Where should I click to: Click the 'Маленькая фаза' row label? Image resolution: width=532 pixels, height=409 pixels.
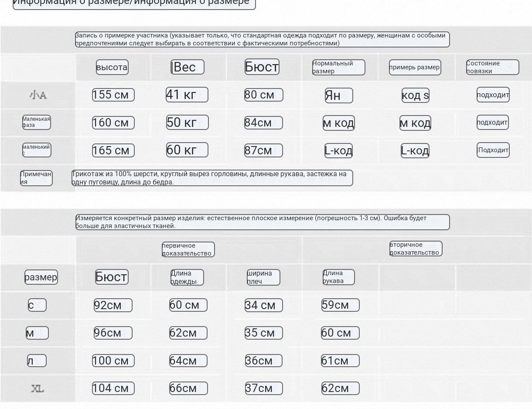coord(37,123)
